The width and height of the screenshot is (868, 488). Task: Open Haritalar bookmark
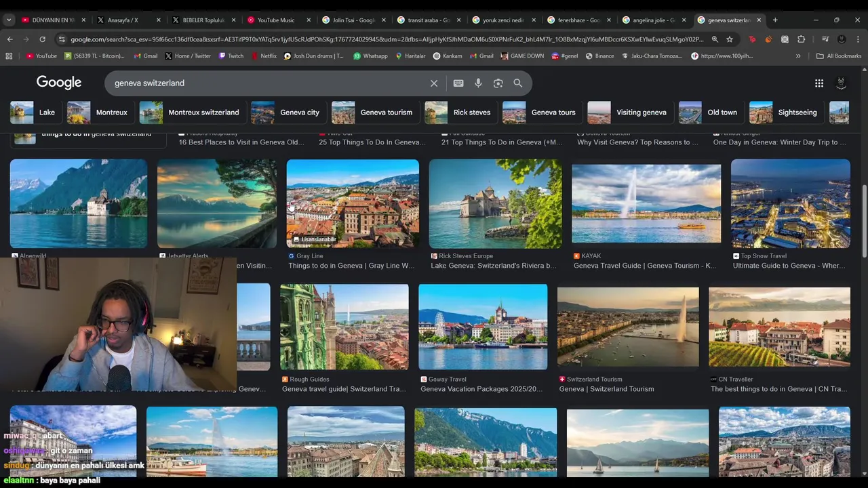pyautogui.click(x=410, y=56)
